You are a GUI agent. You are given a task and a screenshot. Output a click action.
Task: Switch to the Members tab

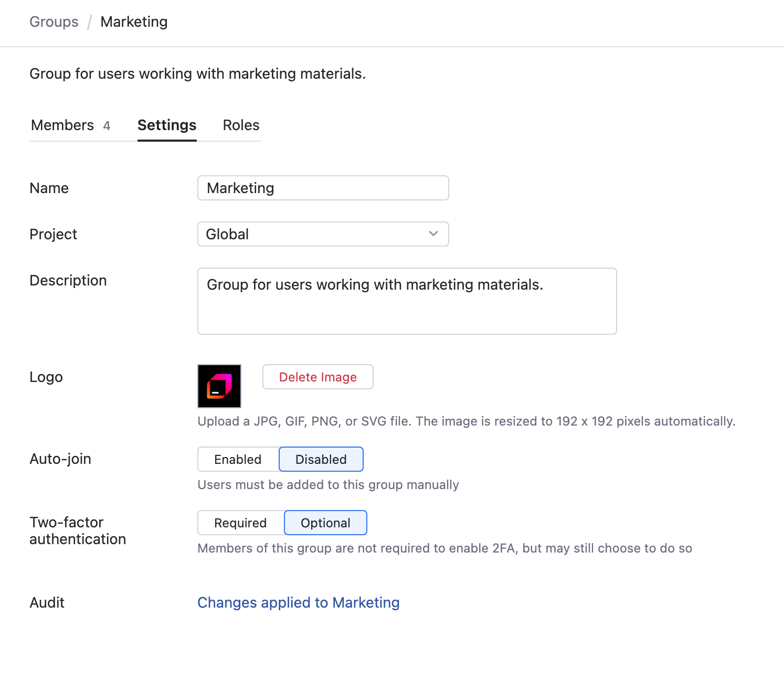[71, 125]
